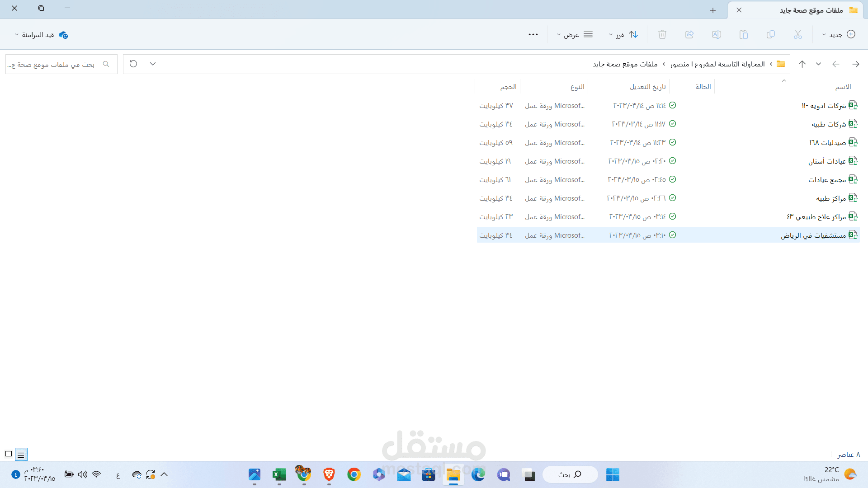Switch to details view toggle in status bar

point(21,454)
